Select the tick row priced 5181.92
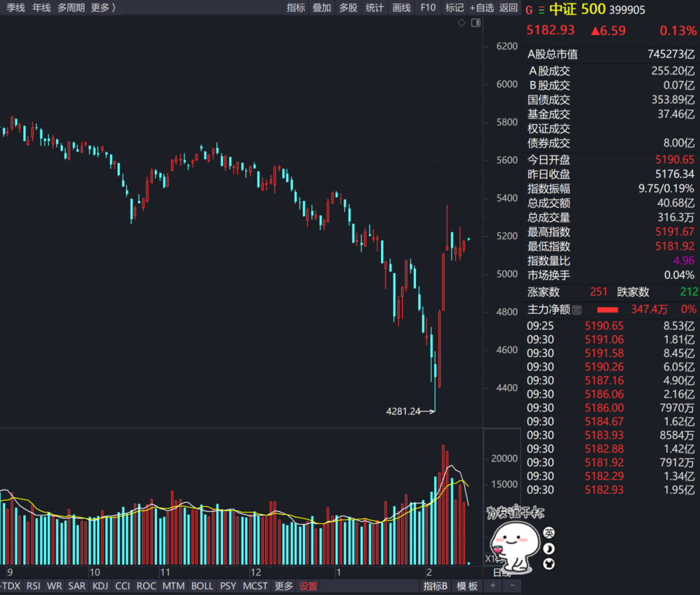700x595 pixels. tap(611, 463)
